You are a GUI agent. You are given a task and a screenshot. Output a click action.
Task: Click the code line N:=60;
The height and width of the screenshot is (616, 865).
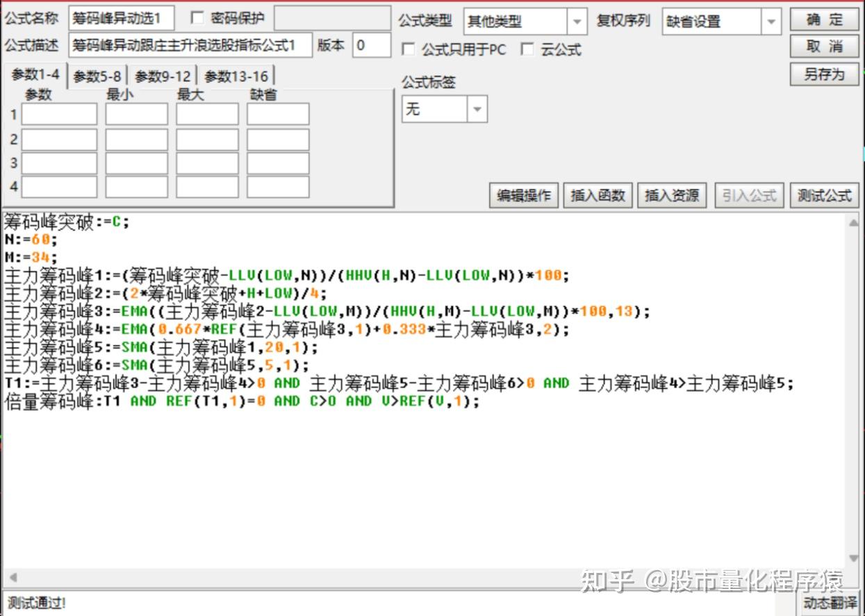click(x=31, y=240)
